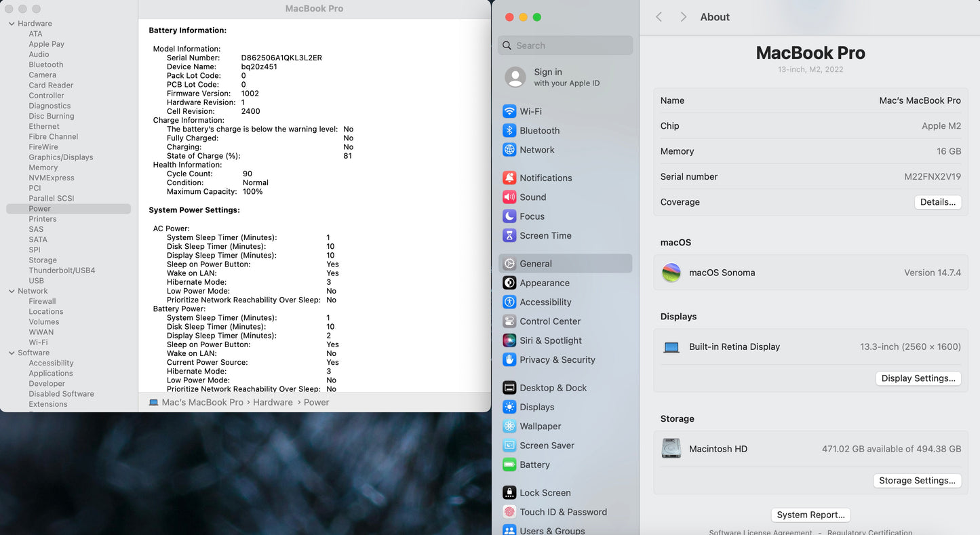Go back using the left chevron in About
980x535 pixels.
(x=659, y=17)
